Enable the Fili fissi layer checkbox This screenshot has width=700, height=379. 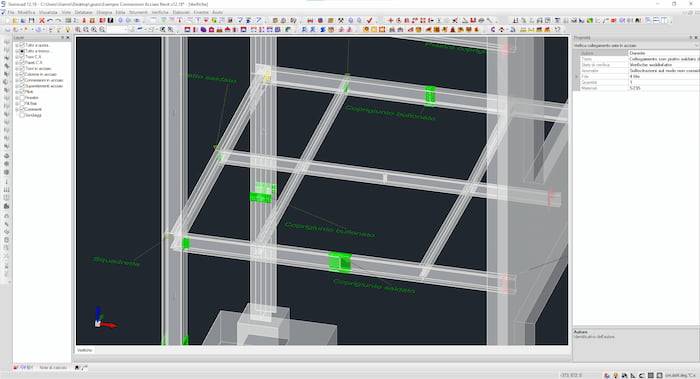click(22, 103)
